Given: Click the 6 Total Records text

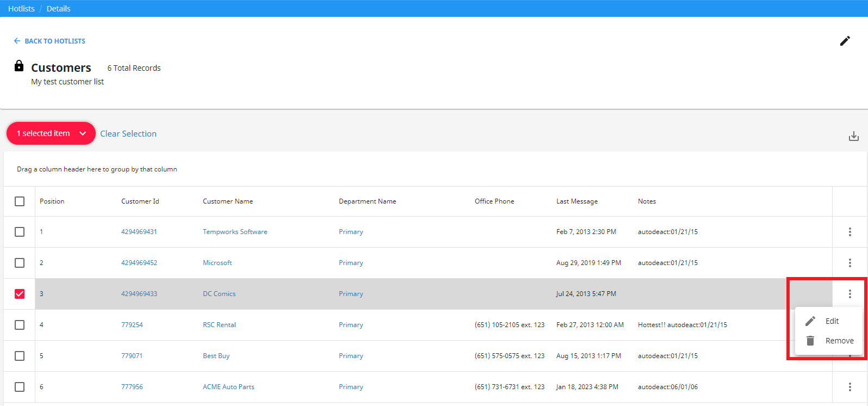Looking at the screenshot, I should click(x=134, y=68).
